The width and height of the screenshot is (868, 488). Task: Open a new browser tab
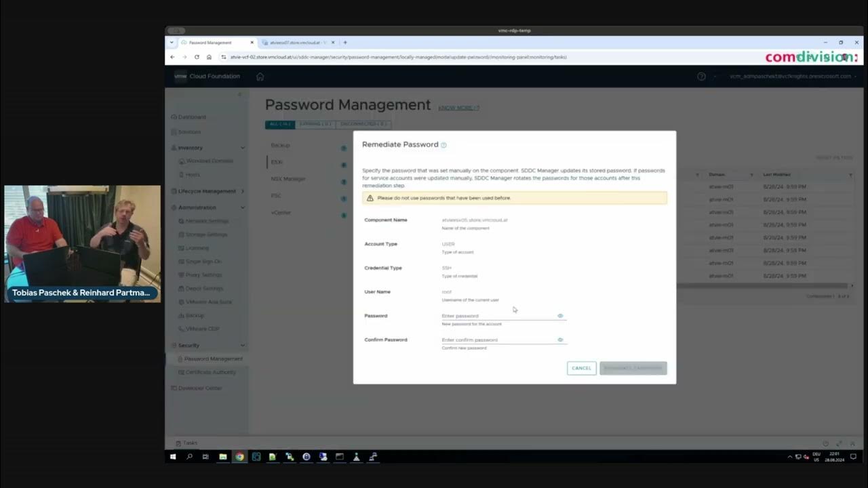coord(345,43)
